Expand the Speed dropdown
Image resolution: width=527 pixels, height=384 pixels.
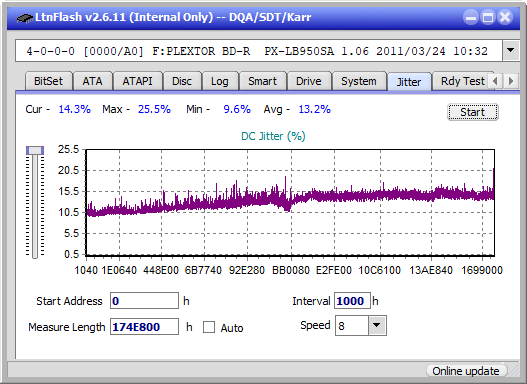click(377, 326)
